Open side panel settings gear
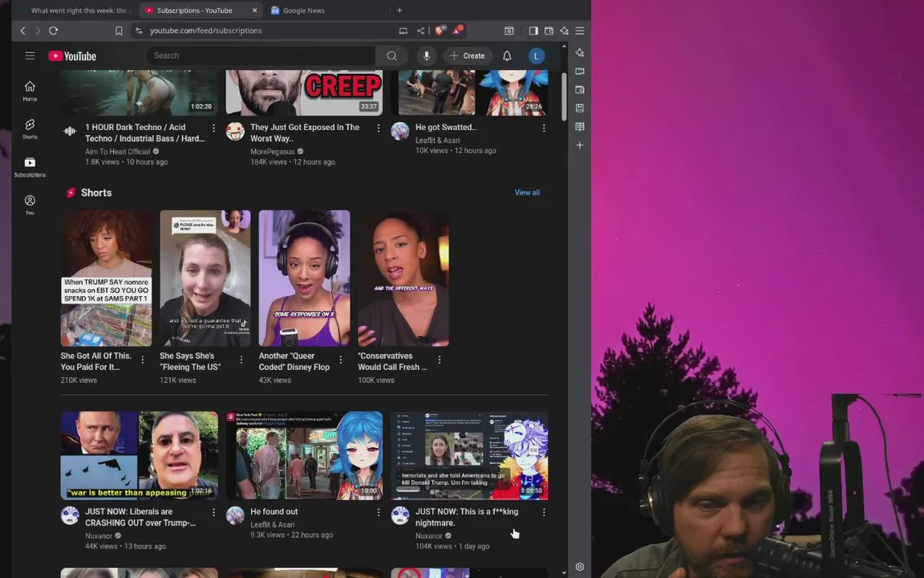924x578 pixels. (580, 567)
